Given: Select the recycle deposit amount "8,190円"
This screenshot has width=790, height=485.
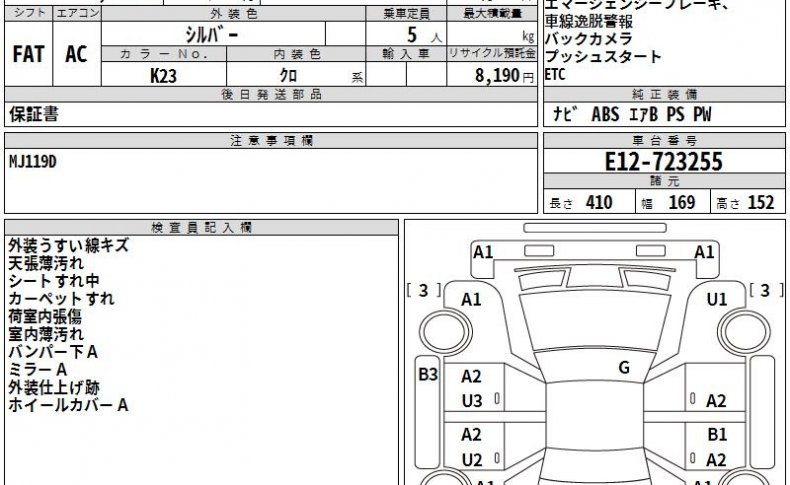Looking at the screenshot, I should (x=504, y=76).
